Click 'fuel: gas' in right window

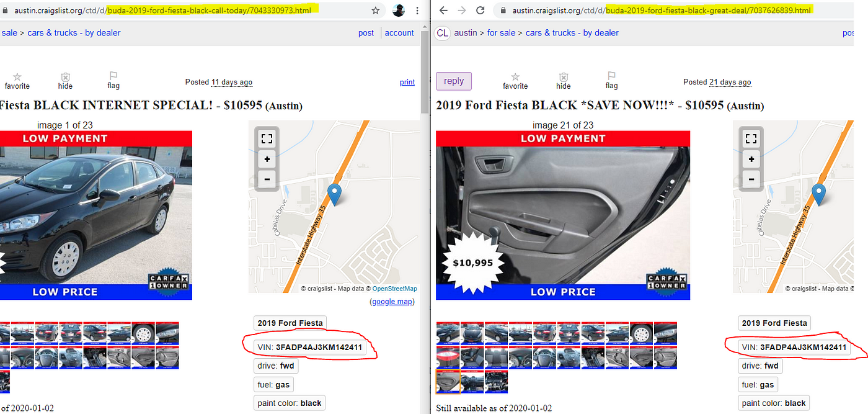click(x=758, y=385)
